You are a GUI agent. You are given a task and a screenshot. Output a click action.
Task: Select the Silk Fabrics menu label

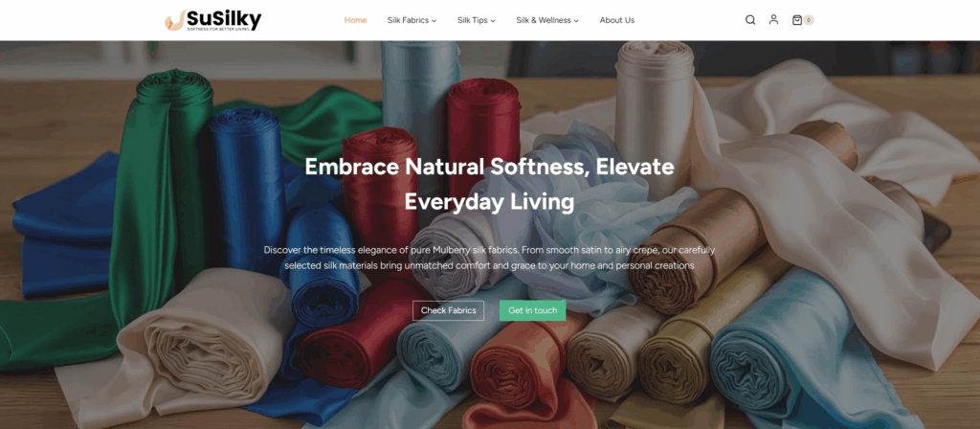click(408, 20)
